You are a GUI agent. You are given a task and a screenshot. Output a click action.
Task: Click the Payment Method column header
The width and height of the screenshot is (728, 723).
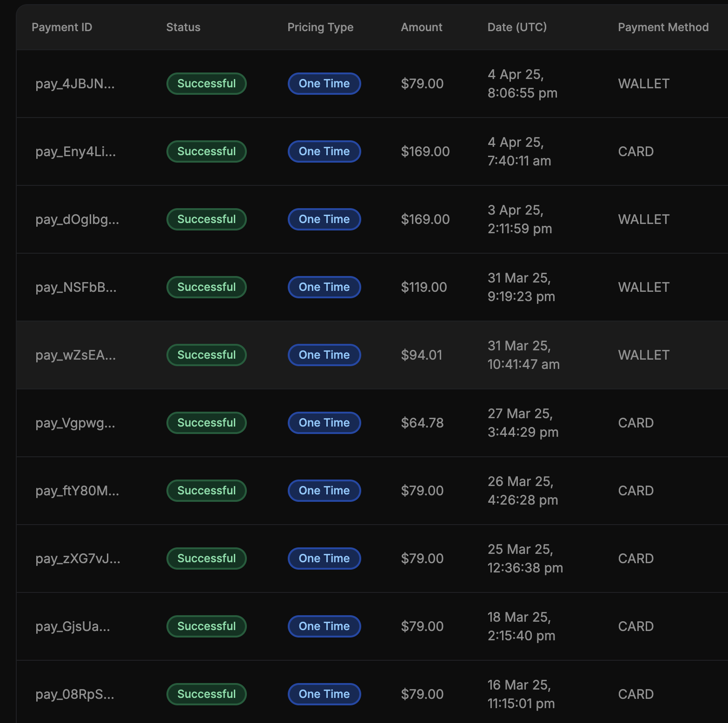(662, 27)
